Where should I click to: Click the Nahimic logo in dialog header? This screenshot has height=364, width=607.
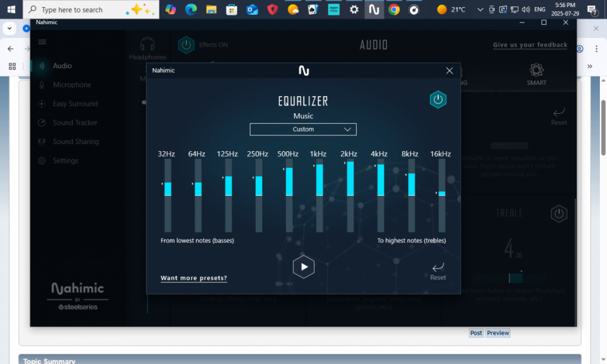tap(304, 71)
